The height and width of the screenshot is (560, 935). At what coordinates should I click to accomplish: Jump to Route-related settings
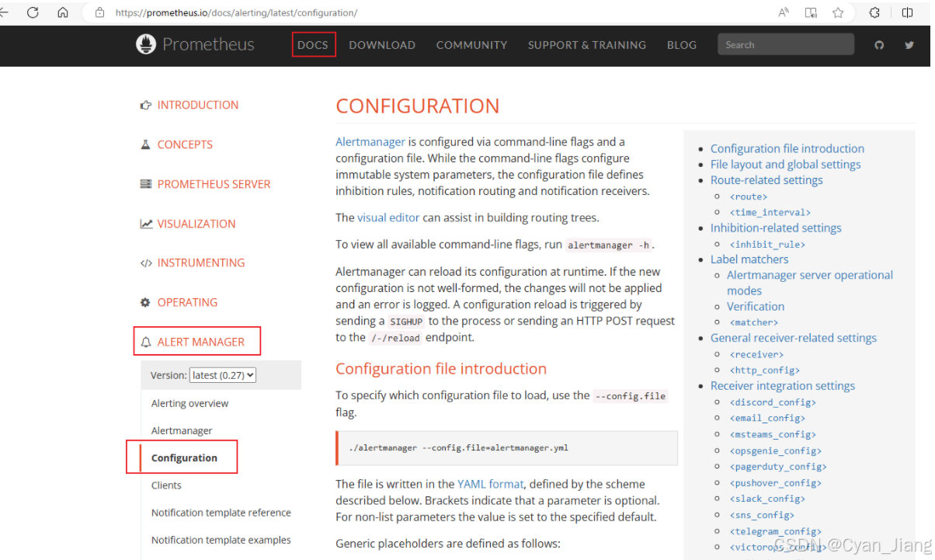766,179
